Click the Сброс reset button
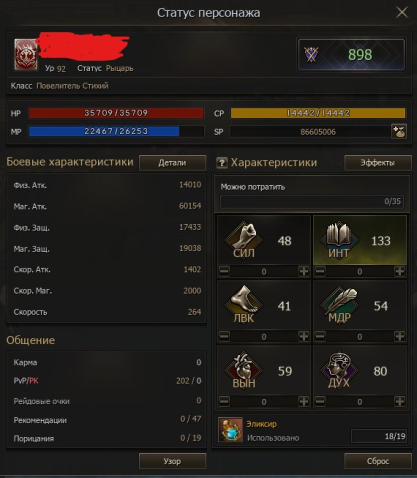The image size is (417, 478). click(378, 461)
